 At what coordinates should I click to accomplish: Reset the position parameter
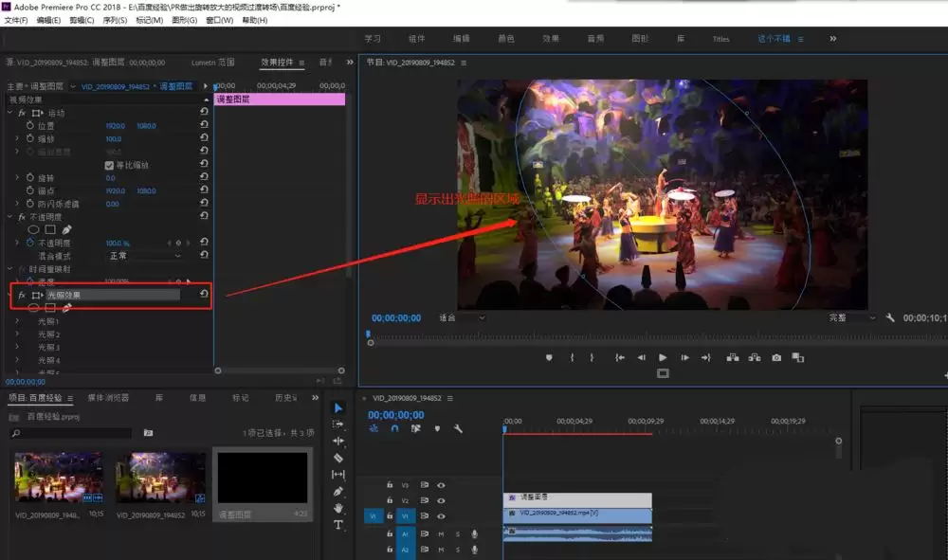[205, 125]
